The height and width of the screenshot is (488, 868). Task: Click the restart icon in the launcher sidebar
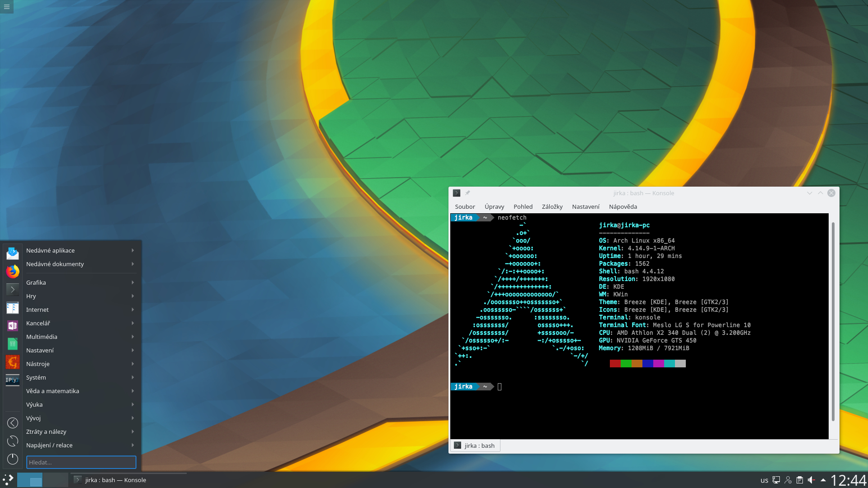pos(13,441)
